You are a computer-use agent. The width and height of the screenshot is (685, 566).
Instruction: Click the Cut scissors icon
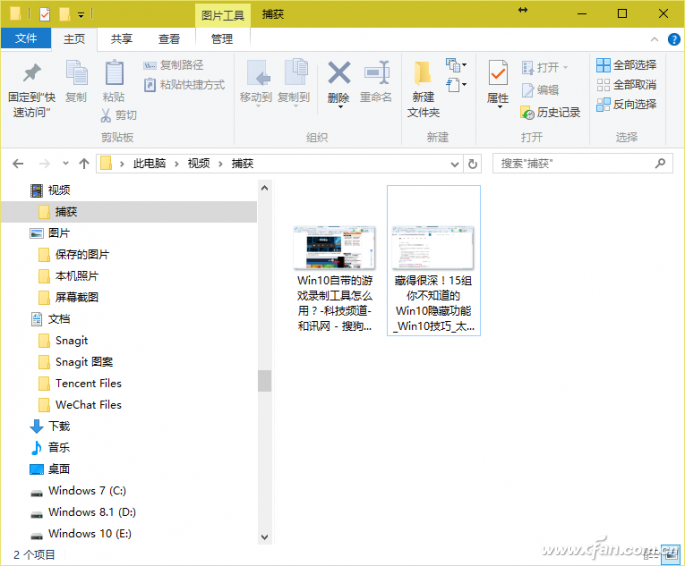[x=106, y=115]
